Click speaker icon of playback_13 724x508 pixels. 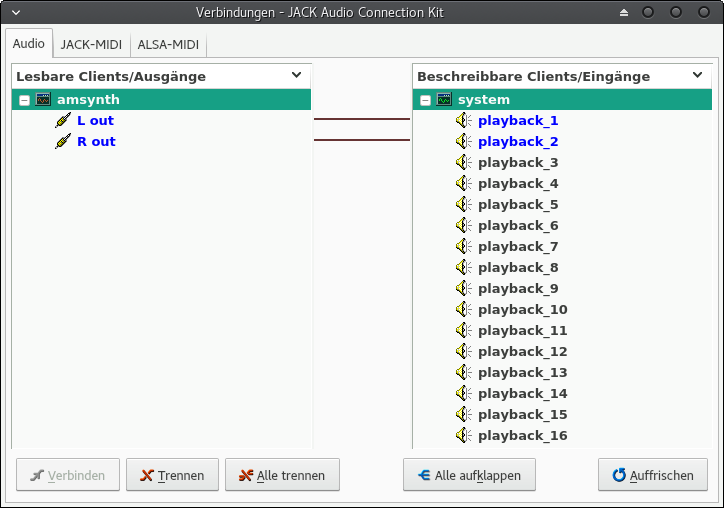(x=464, y=372)
